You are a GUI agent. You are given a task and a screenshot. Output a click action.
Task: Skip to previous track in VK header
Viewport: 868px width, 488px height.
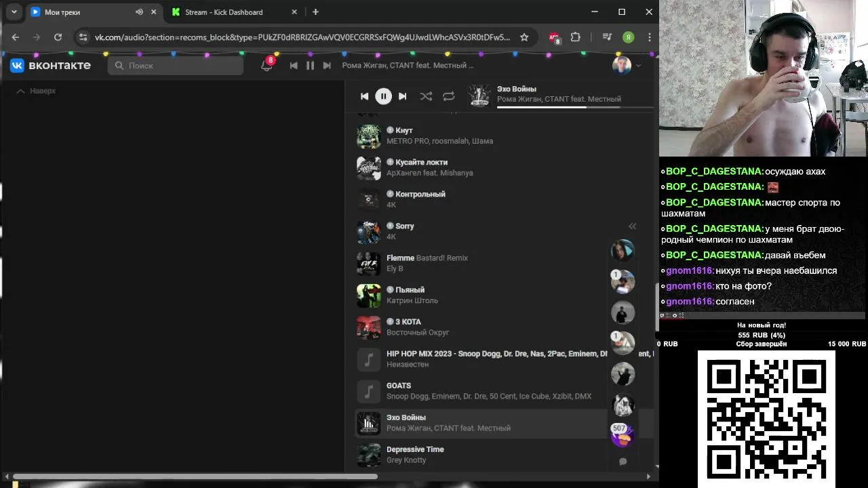click(x=294, y=65)
